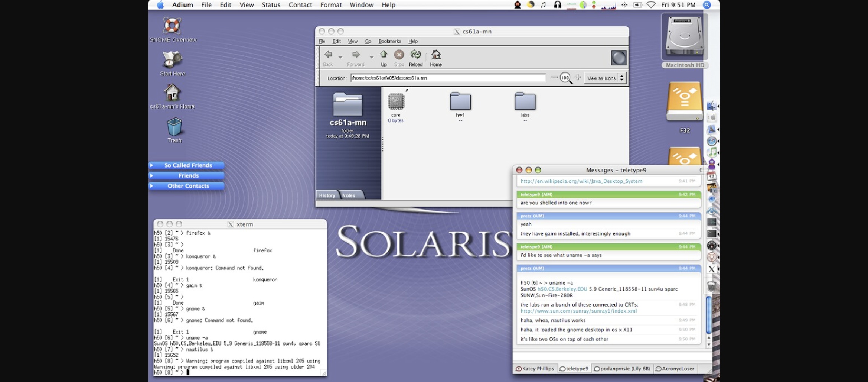Open Safari compass icon in the dock
The height and width of the screenshot is (382, 868).
(x=711, y=141)
